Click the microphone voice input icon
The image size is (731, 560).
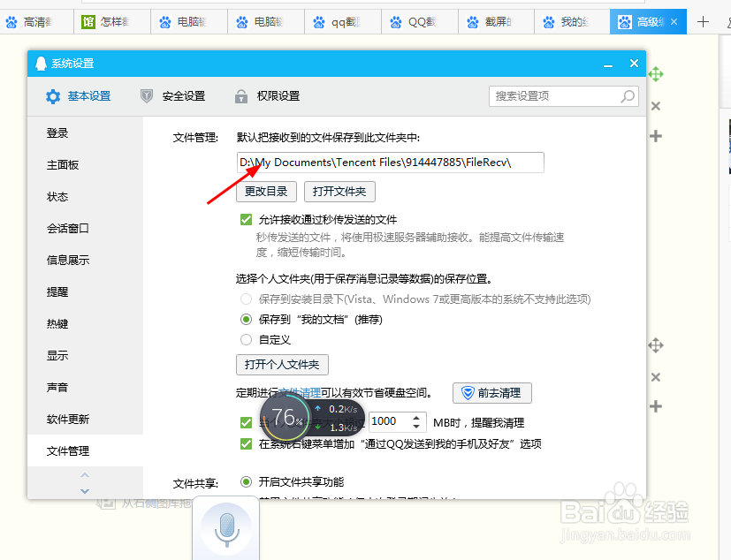pos(226,530)
